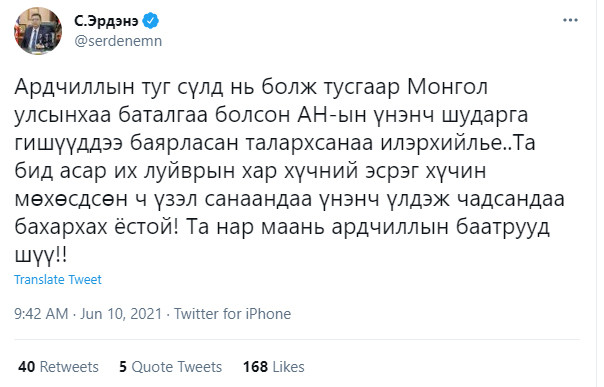Click the 9:42 AM timestamp

point(41,313)
